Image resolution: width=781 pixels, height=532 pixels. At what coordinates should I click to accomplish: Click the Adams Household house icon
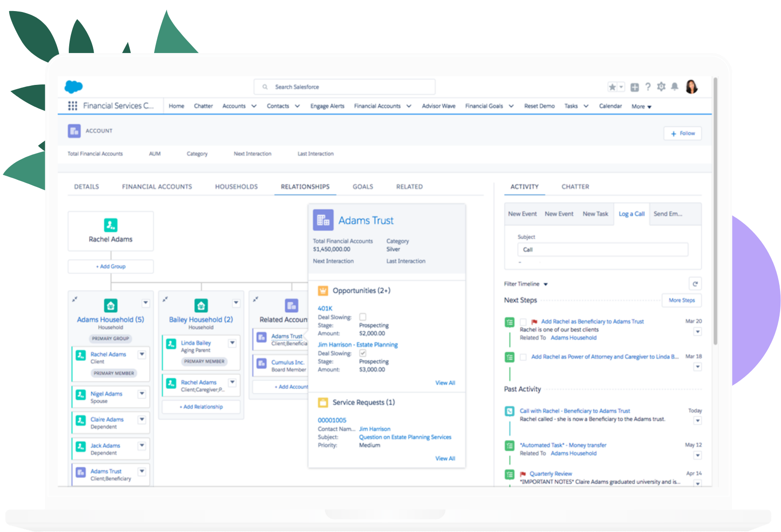click(111, 305)
